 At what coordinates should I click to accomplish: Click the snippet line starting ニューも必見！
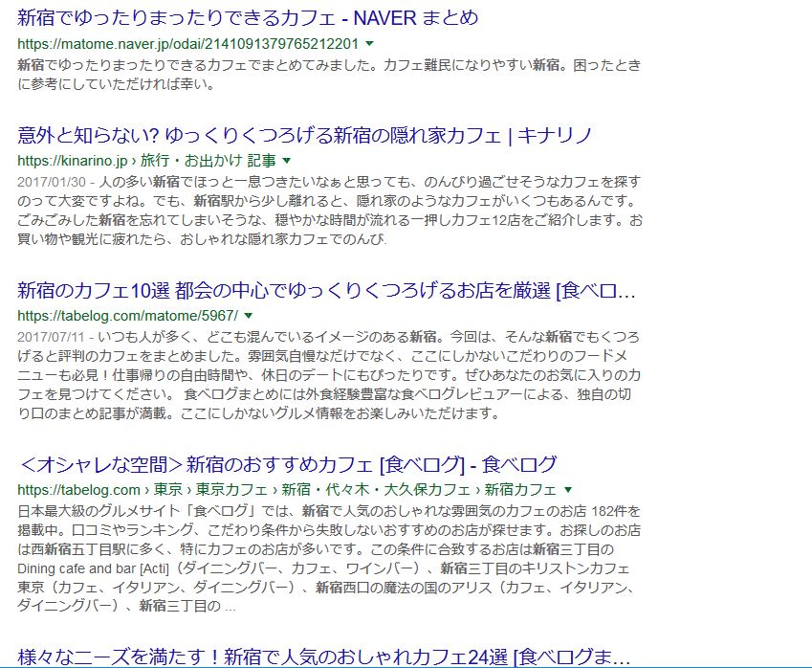329,375
